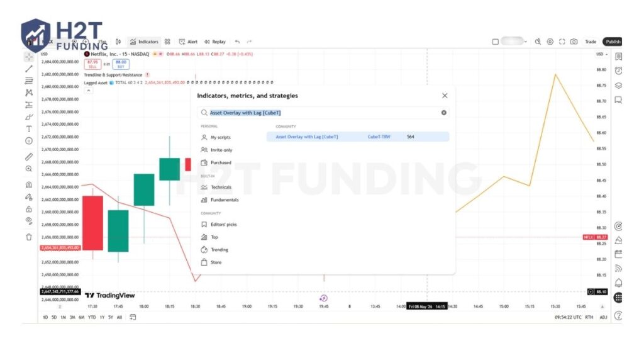Open Invite-only category

coord(216,150)
